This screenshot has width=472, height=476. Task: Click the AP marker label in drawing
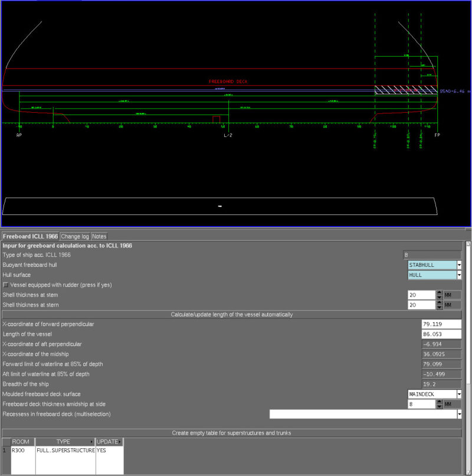point(19,135)
